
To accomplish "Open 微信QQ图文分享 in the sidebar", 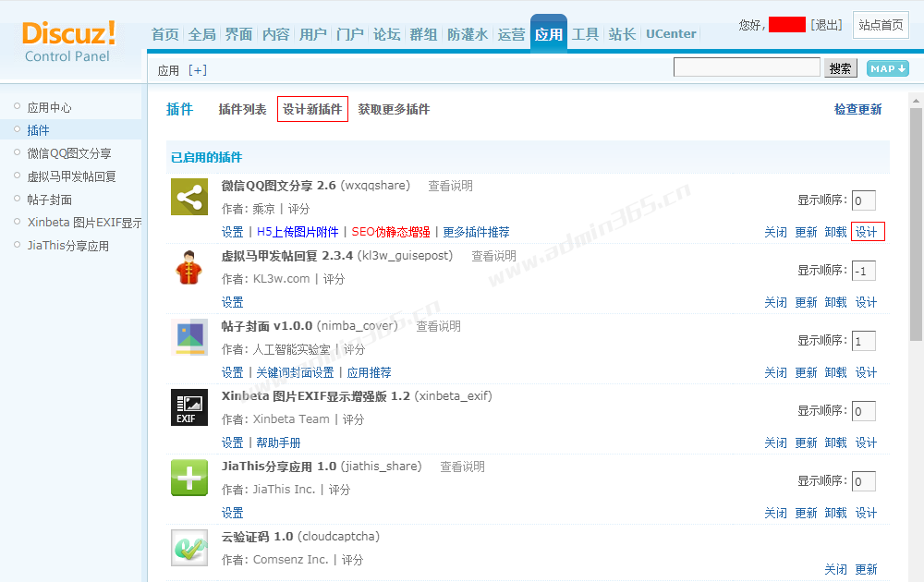I will pos(69,153).
